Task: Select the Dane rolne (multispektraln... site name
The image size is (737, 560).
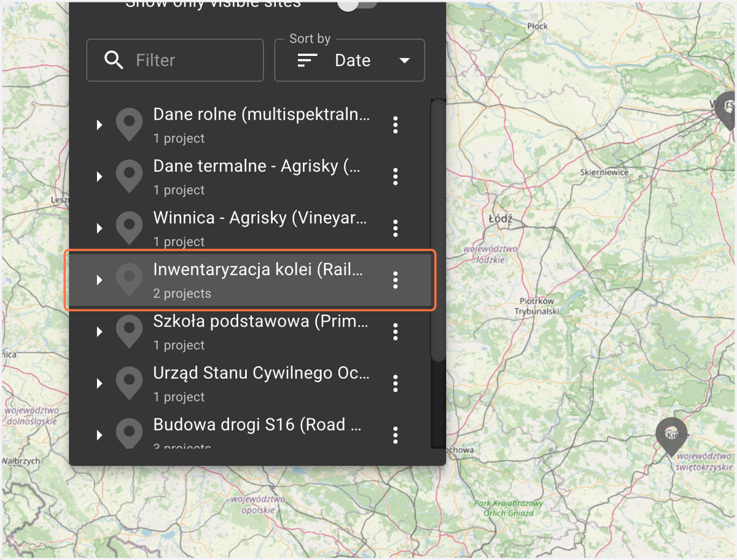Action: pos(262,115)
